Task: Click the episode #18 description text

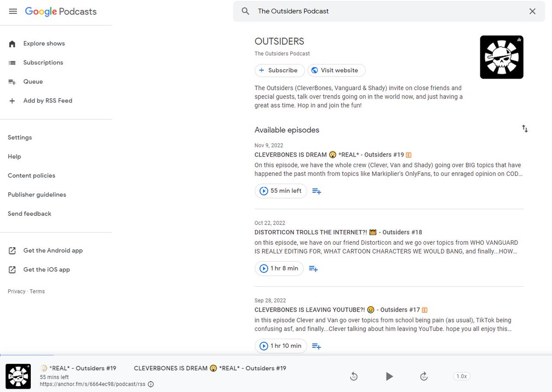Action: 386,247
